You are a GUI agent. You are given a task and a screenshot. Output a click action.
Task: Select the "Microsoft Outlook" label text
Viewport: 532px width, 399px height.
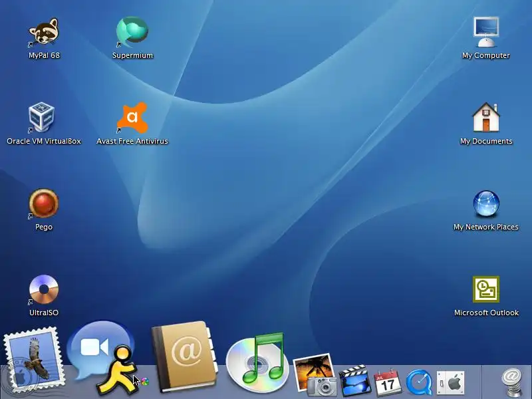click(x=487, y=313)
